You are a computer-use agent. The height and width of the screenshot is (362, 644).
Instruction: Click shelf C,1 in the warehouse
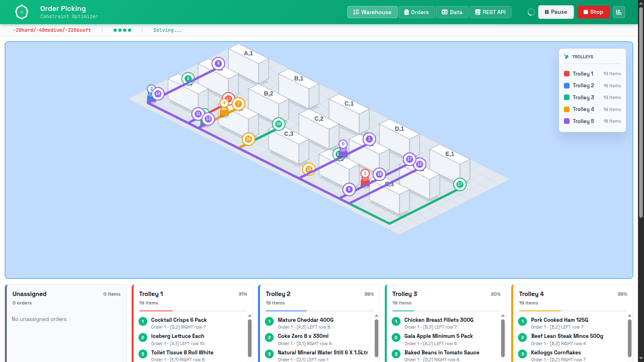click(349, 114)
